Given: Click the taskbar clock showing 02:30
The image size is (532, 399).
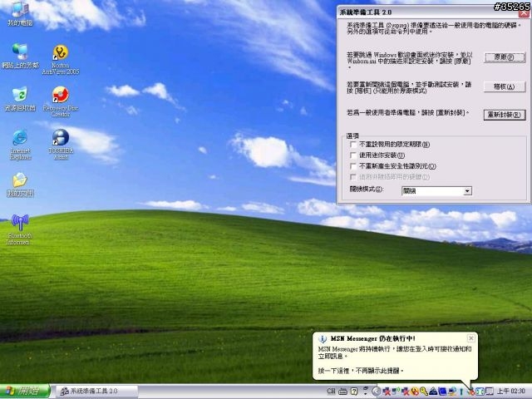Looking at the screenshot, I should (x=511, y=392).
